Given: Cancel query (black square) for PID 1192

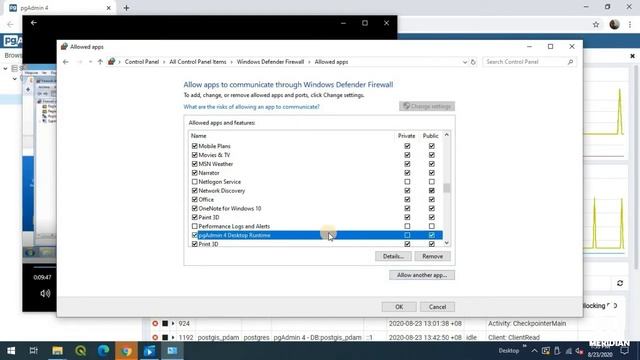Looking at the screenshot, I should 165,338.
